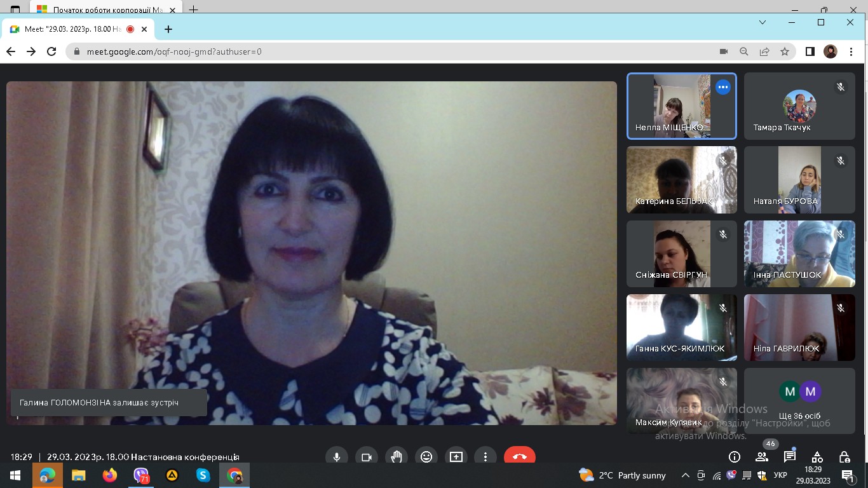Open a new browser tab
The height and width of the screenshot is (488, 868).
click(168, 29)
